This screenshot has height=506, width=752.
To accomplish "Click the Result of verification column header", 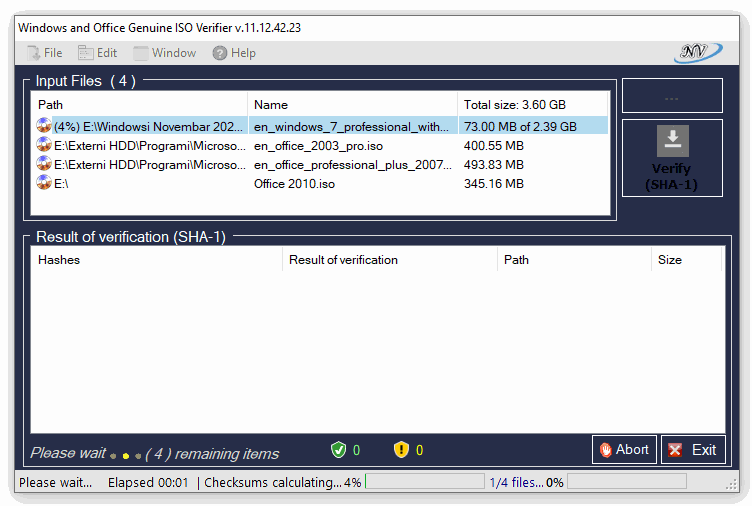I will [389, 259].
